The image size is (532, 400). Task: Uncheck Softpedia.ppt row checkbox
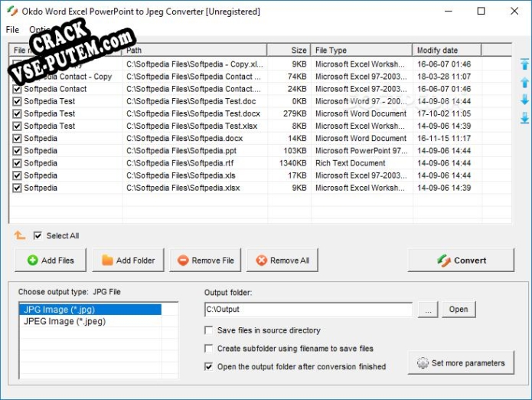pos(17,151)
